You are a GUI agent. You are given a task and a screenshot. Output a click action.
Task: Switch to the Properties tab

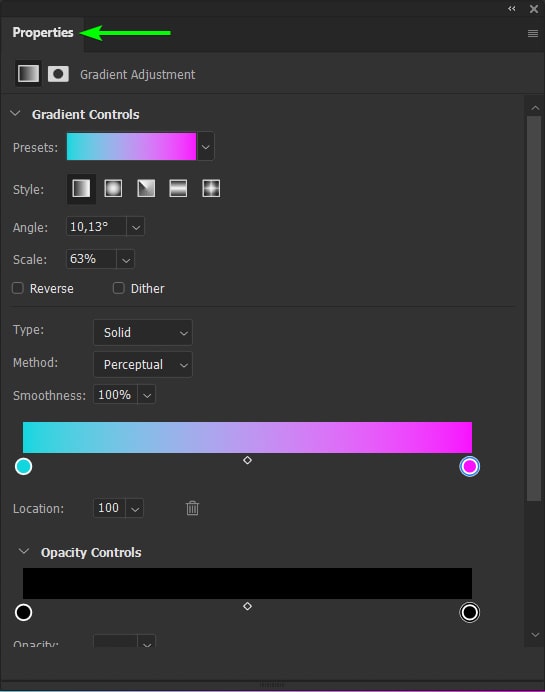[x=43, y=33]
